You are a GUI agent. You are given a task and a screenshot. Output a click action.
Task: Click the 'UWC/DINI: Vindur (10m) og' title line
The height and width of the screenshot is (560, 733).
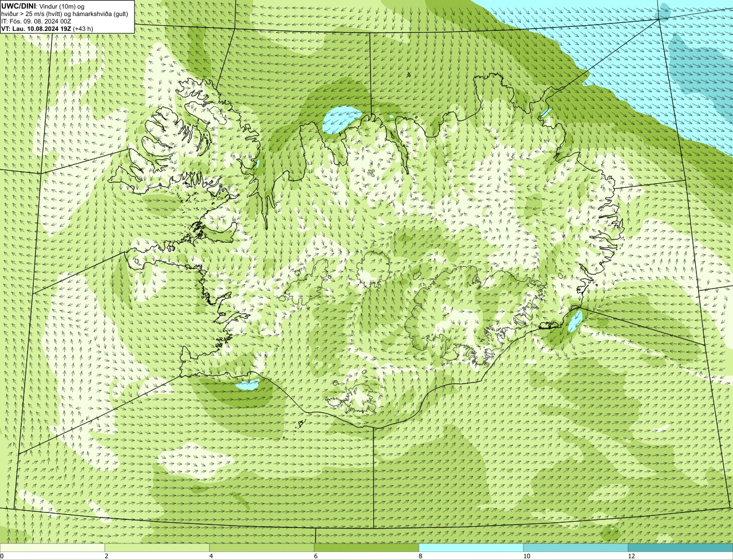tap(43, 6)
